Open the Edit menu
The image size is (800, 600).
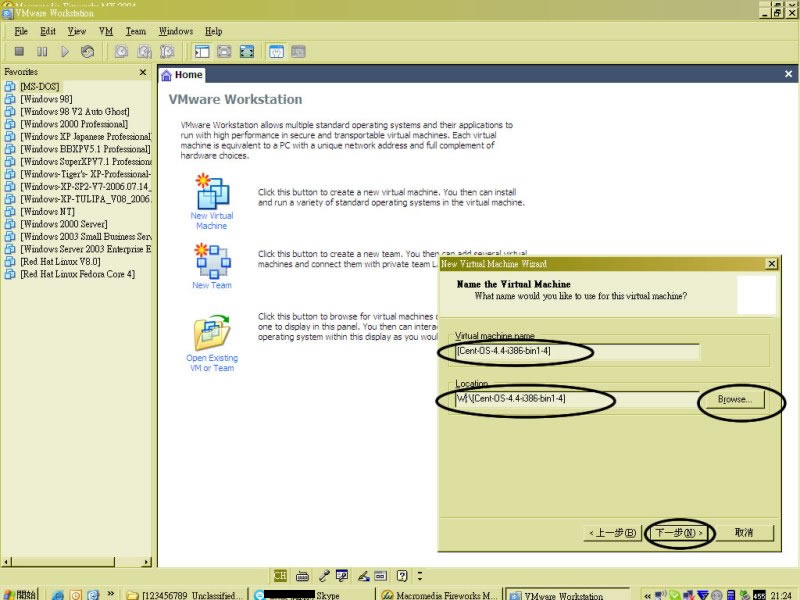48,31
